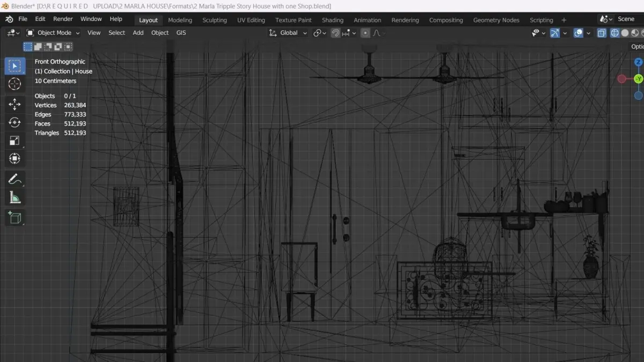Toggle viewport overlays display
This screenshot has width=644, height=362.
point(579,33)
